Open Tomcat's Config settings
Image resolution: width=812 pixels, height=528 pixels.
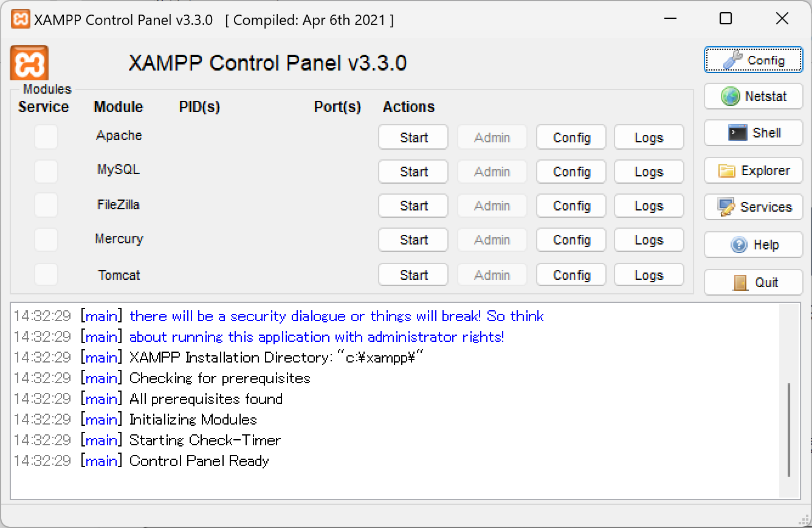pos(570,274)
